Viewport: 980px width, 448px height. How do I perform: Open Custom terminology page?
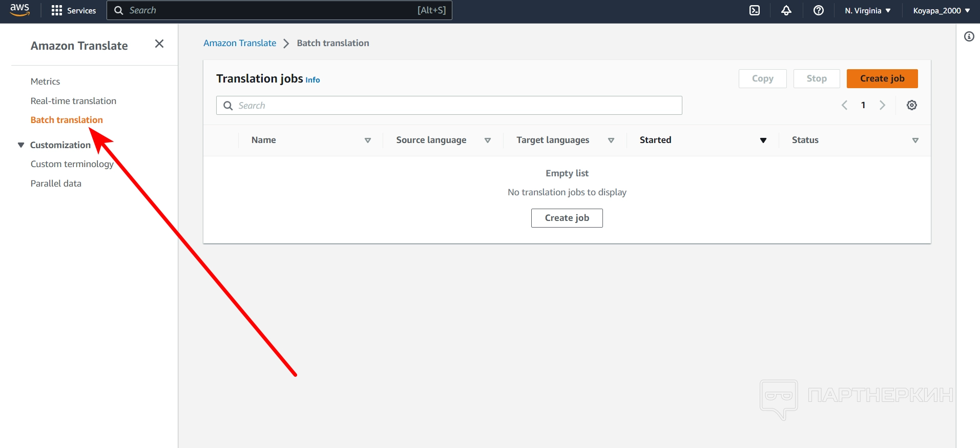pyautogui.click(x=72, y=164)
